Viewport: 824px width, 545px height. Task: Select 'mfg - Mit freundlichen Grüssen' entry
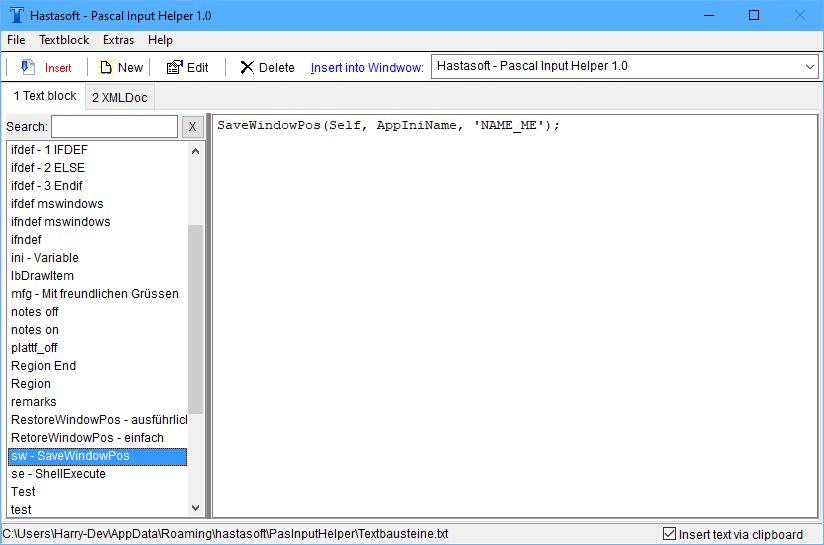(x=98, y=294)
